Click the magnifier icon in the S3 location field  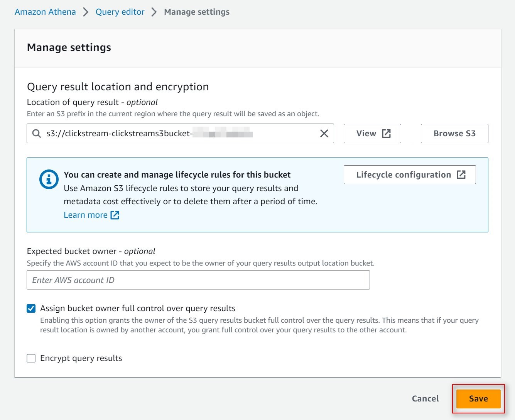click(x=37, y=134)
